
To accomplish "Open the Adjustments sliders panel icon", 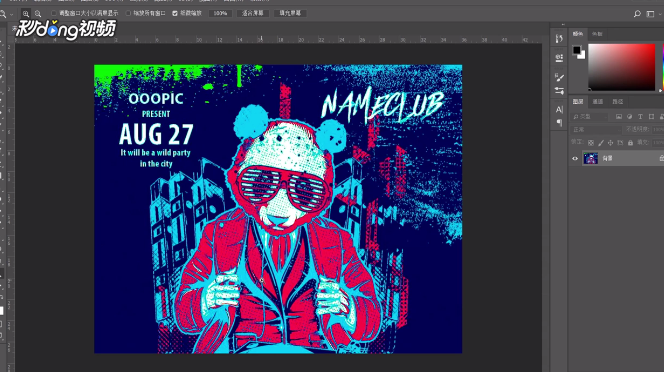I will point(559,91).
